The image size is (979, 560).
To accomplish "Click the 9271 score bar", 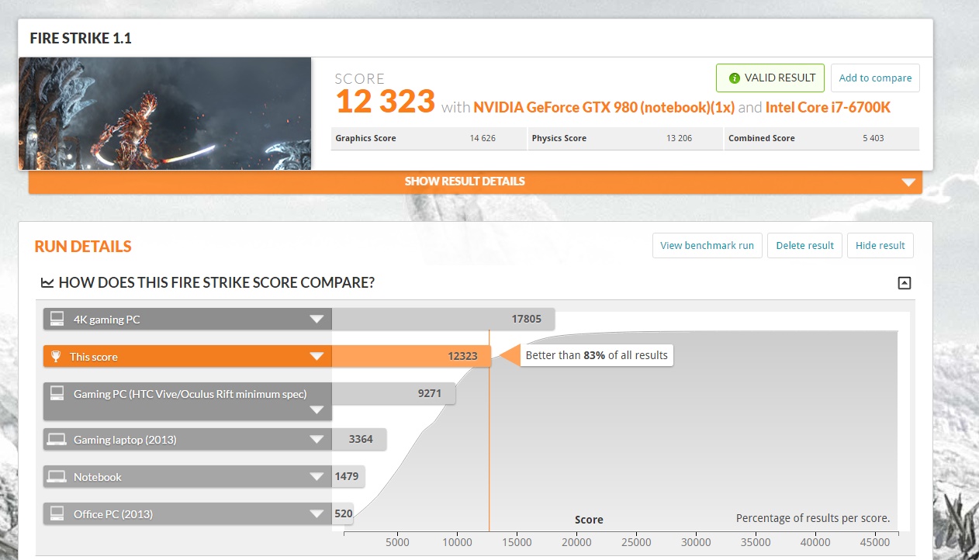I will (393, 393).
